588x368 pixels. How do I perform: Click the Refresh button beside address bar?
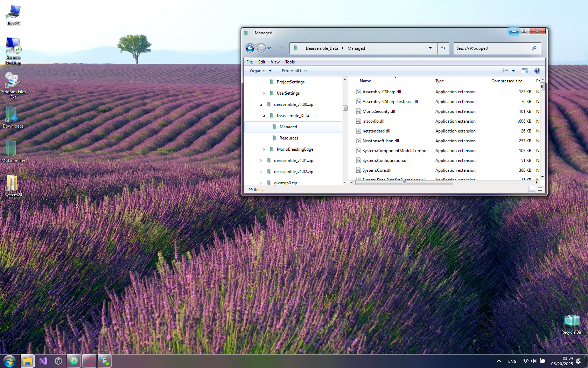point(443,48)
